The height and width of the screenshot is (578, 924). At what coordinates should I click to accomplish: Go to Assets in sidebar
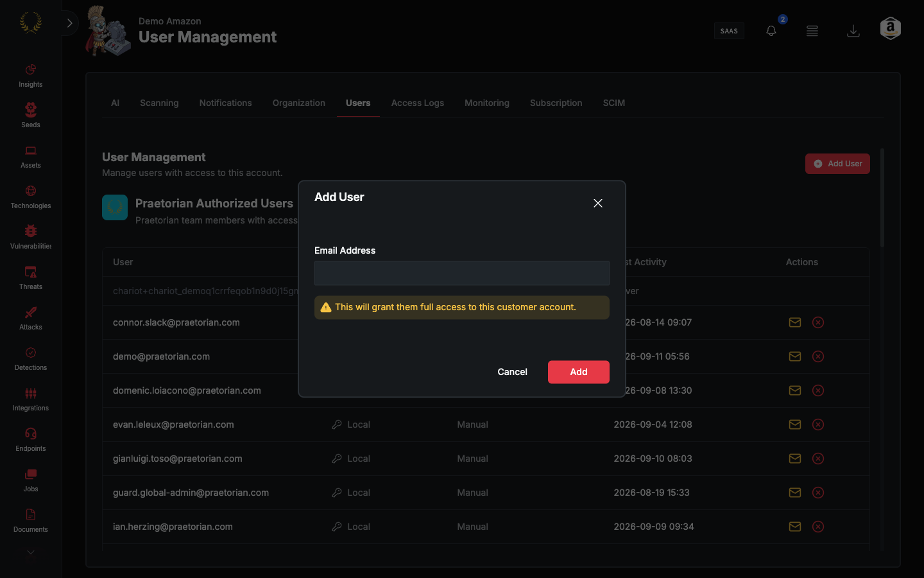click(30, 157)
